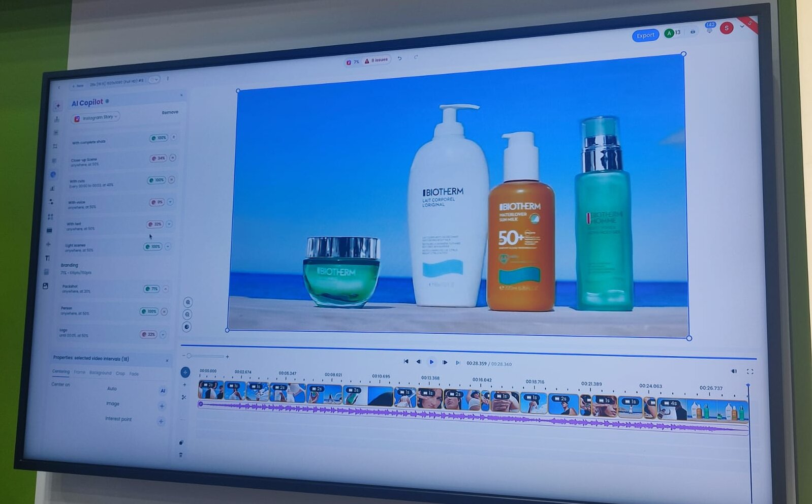Open notifications bell with 142 badge
Viewport: 812px width, 504px height.
[710, 28]
